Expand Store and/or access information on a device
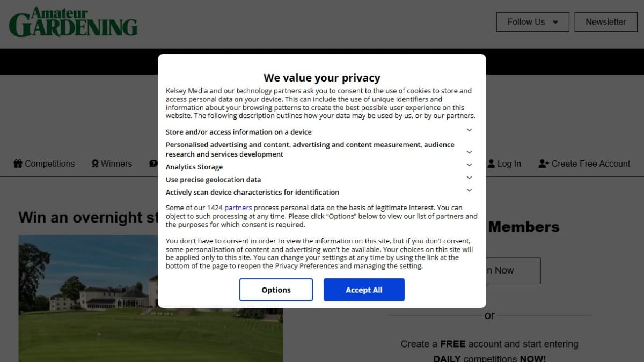This screenshot has width=644, height=362. tap(469, 130)
